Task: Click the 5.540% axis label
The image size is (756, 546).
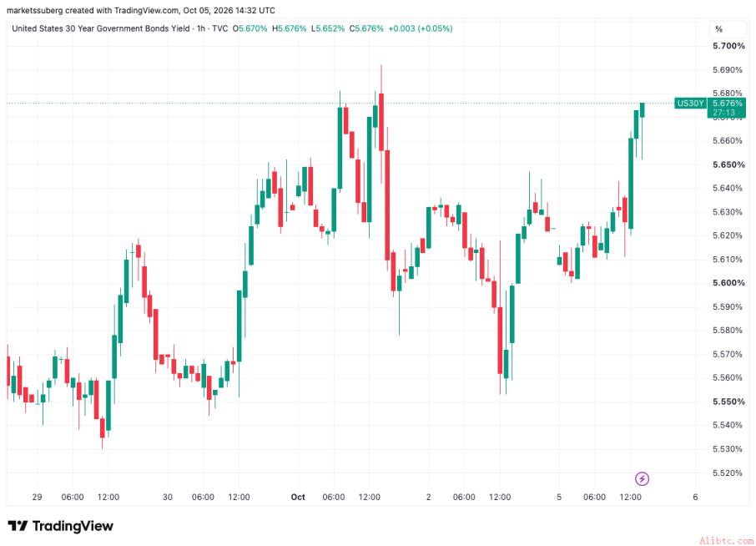Action: click(728, 425)
